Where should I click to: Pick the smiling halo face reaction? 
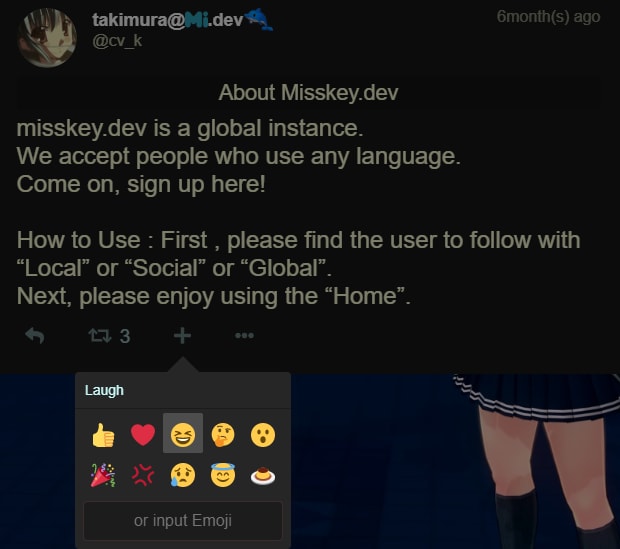point(223,475)
